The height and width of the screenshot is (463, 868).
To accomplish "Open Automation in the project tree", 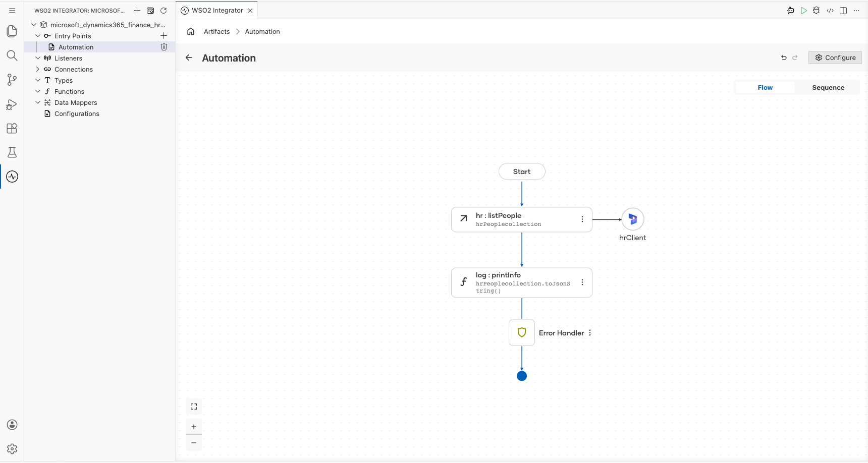I will 76,47.
